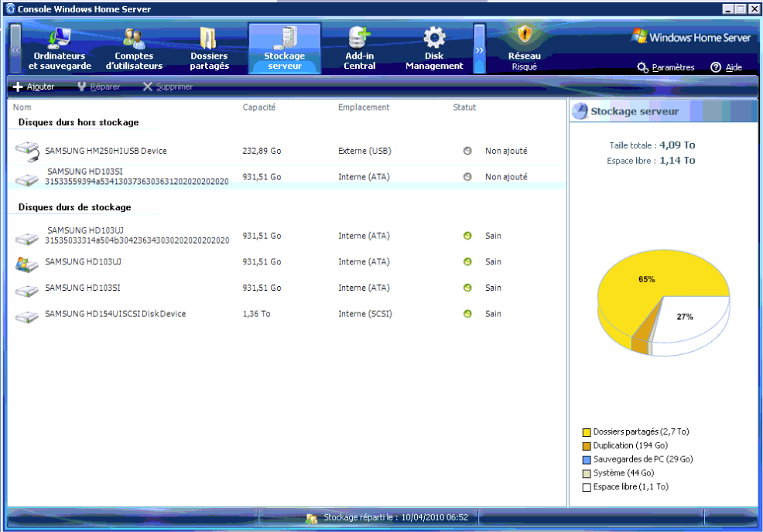Select SAMSUNG HM250HI USB Device row
The image size is (763, 532).
tap(287, 151)
